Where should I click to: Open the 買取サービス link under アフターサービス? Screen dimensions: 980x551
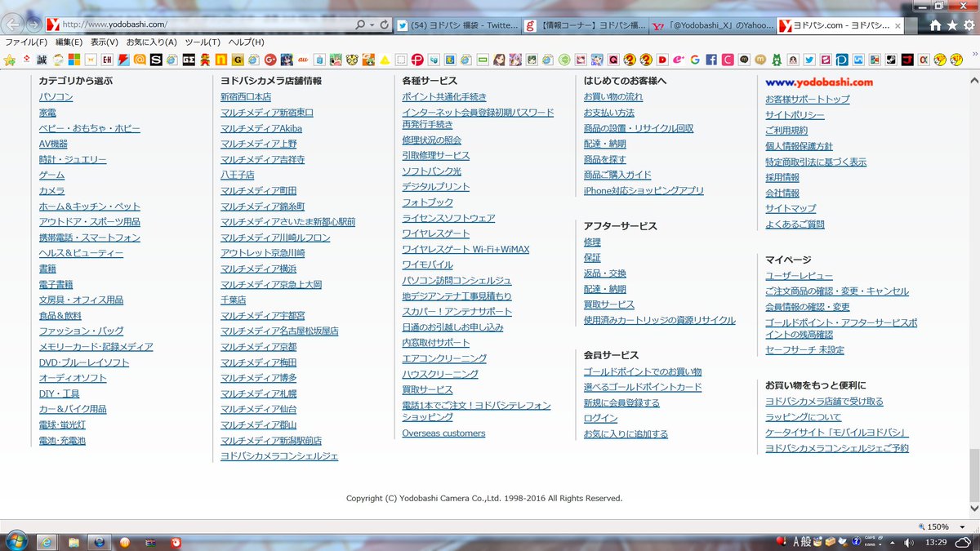coord(609,304)
